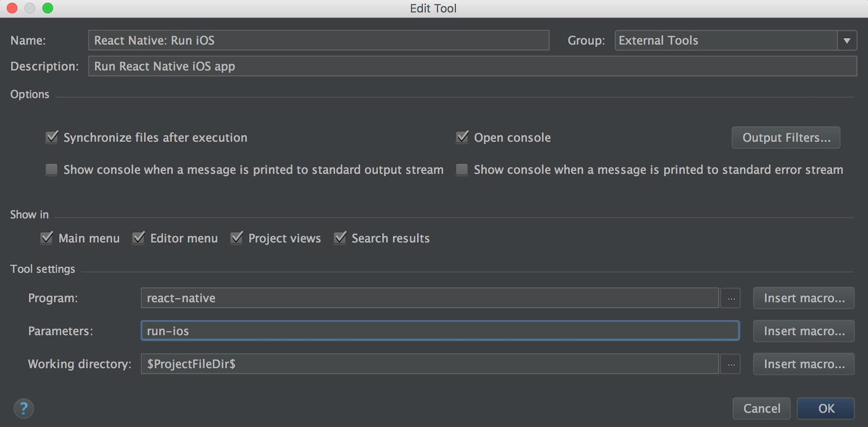Toggle Search results checkbox

pyautogui.click(x=340, y=238)
